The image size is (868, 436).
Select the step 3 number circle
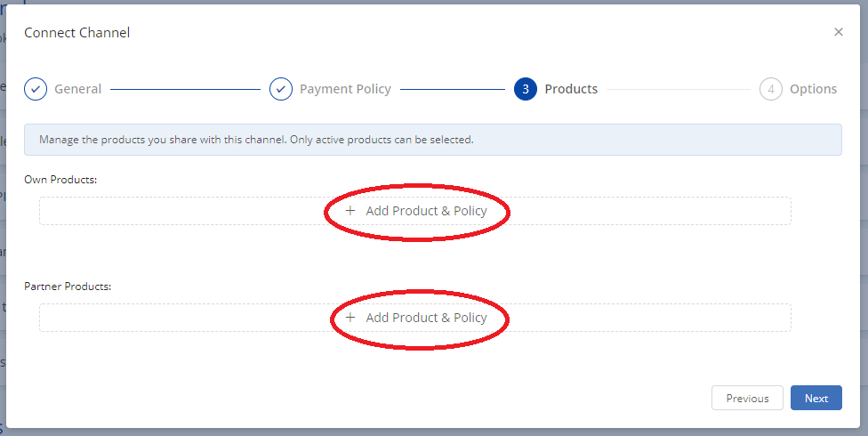pos(525,89)
